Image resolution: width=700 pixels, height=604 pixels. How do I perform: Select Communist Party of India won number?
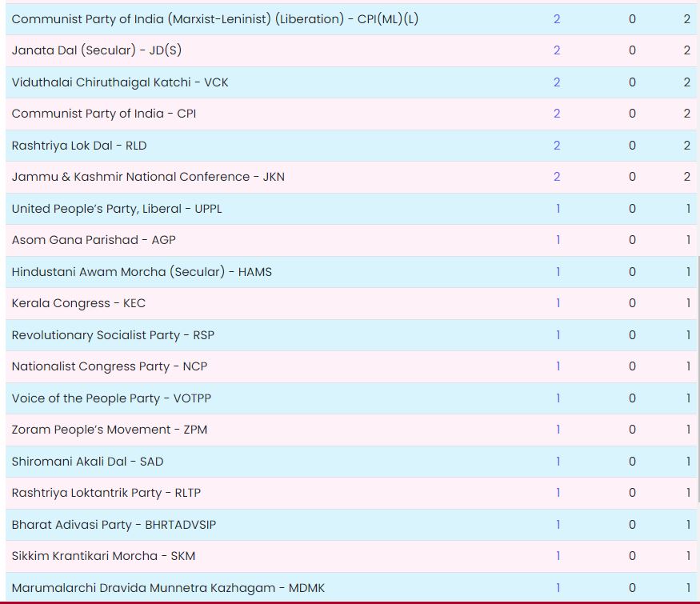tap(557, 114)
